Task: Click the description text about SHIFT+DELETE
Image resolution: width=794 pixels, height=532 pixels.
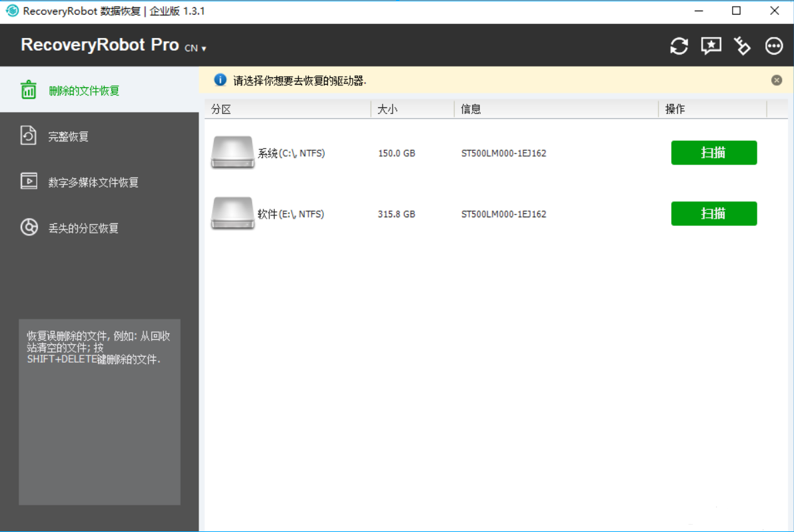Action: tap(98, 348)
